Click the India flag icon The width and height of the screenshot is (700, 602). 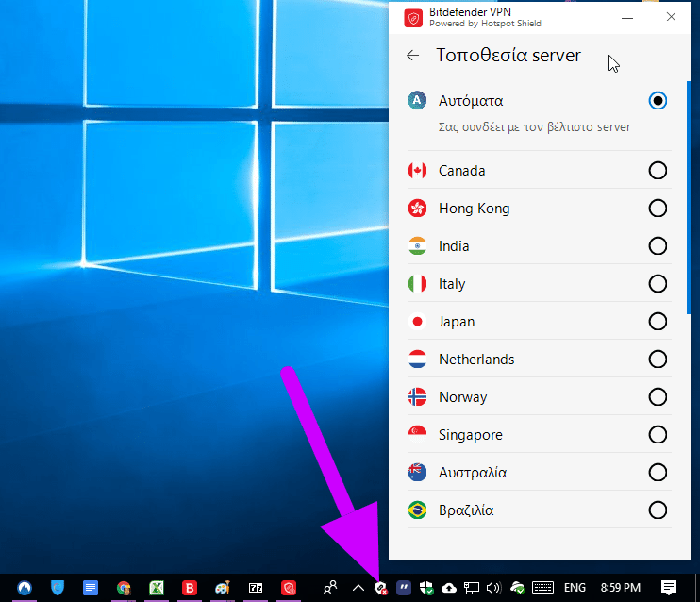click(x=417, y=246)
